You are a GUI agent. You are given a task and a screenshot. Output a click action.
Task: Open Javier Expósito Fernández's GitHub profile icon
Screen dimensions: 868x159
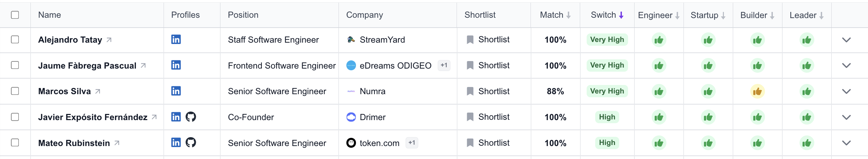tap(191, 117)
